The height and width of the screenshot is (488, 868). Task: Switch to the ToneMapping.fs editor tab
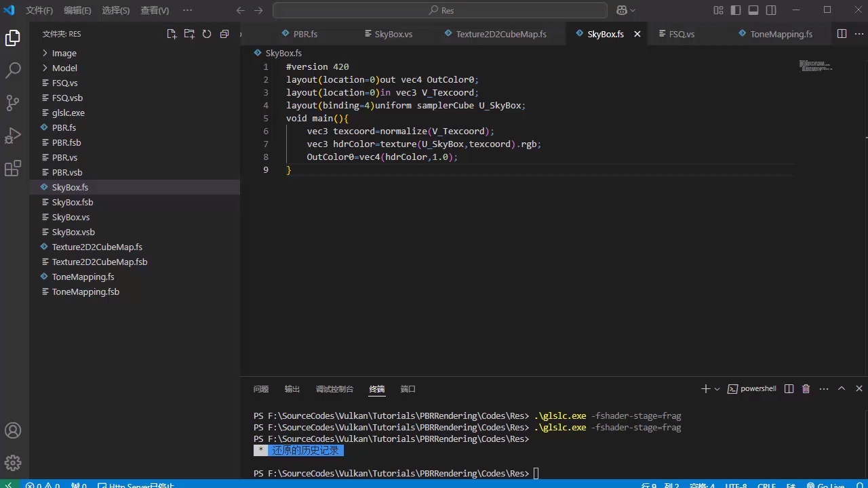point(781,34)
